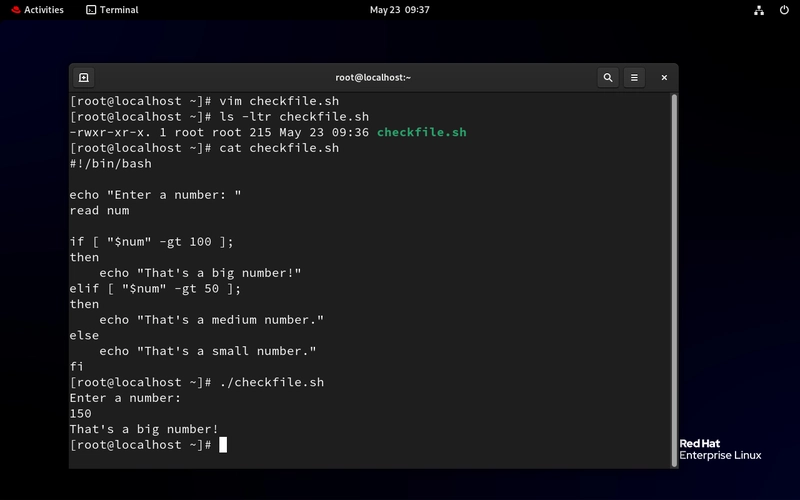This screenshot has width=800, height=500.
Task: Click the green checkfile.sh filename
Action: coord(421,132)
